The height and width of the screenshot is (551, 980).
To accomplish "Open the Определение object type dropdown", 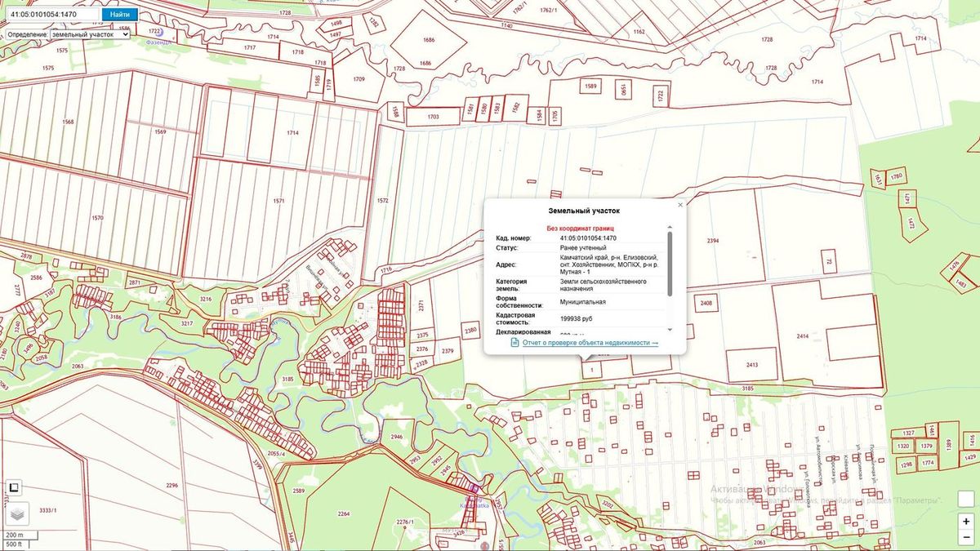I will tap(90, 35).
